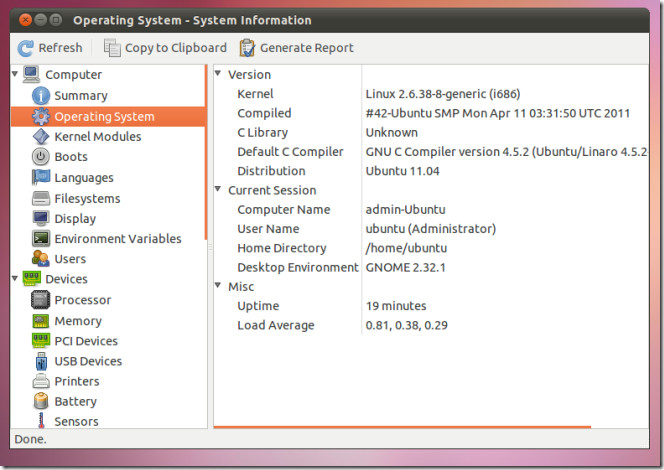This screenshot has height=470, width=664.
Task: Select the "GNOME 2.32.1" value
Action: pos(405,268)
